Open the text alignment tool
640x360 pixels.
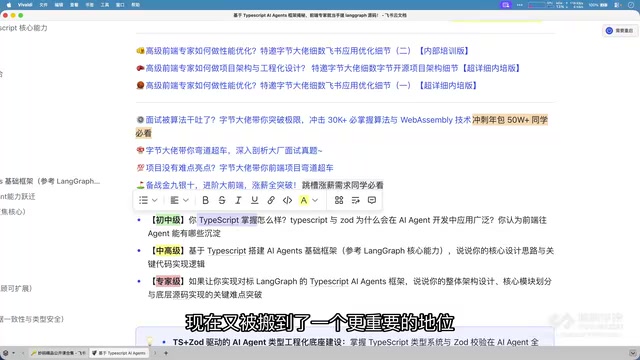pos(175,200)
